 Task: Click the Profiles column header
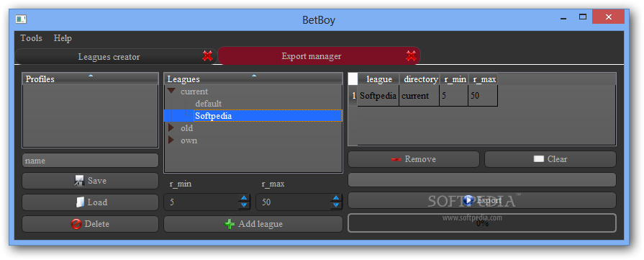(x=90, y=79)
